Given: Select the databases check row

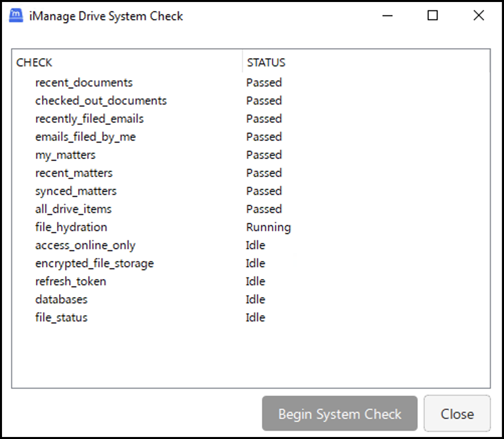Looking at the screenshot, I should [x=61, y=299].
